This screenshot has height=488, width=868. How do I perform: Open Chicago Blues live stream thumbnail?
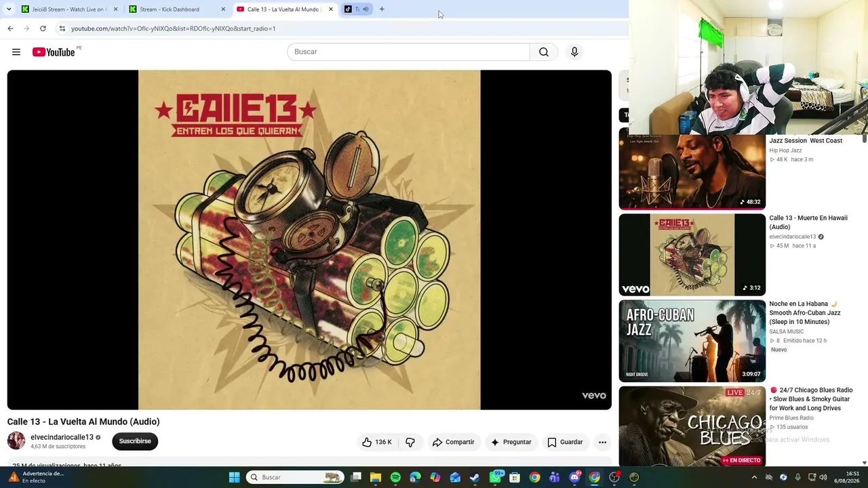pos(692,427)
